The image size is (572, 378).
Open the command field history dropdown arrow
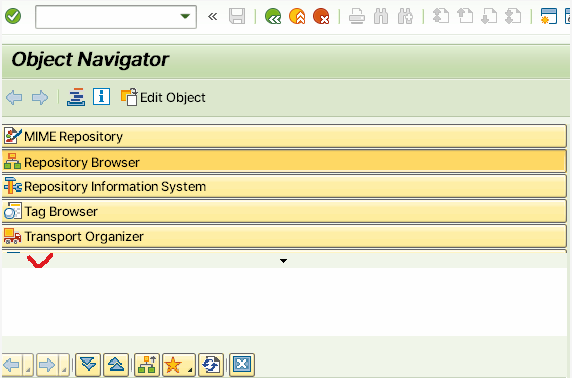coord(185,16)
